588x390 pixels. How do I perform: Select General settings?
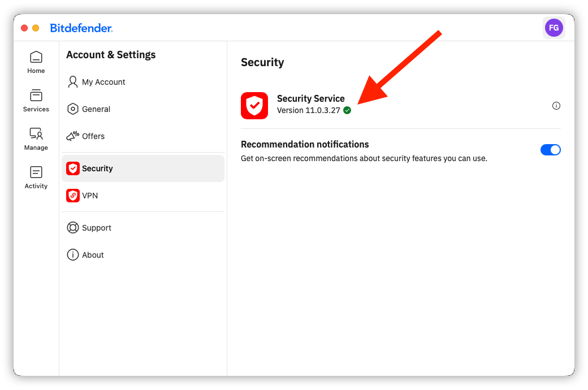click(x=143, y=109)
